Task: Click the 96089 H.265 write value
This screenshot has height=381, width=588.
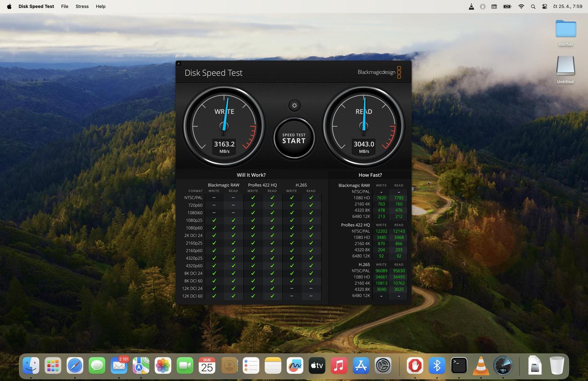Action: [381, 271]
